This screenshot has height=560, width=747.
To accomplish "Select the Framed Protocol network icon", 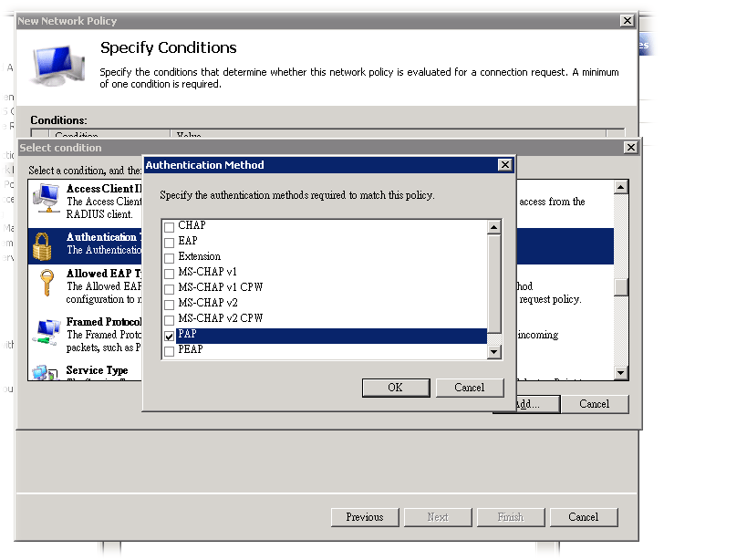I will pos(43,330).
